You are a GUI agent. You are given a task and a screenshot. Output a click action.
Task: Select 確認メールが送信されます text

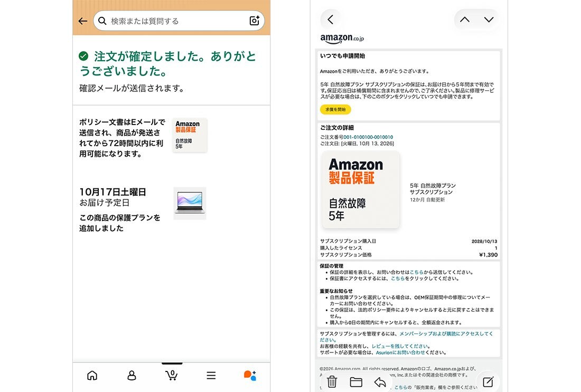pyautogui.click(x=132, y=88)
